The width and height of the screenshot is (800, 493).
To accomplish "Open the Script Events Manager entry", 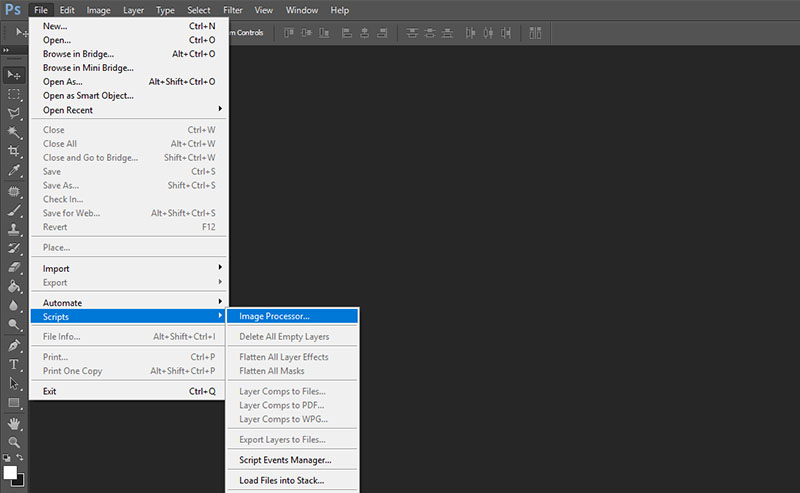I will [x=285, y=460].
